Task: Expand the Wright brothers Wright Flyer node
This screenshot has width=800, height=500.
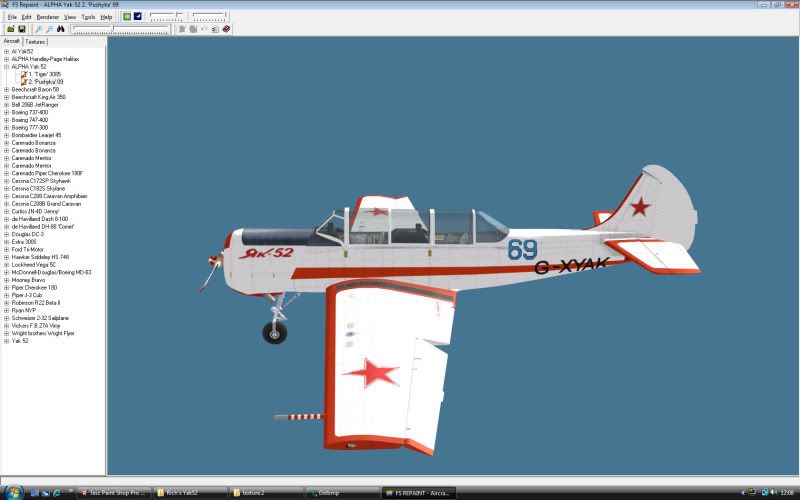Action: [7, 333]
